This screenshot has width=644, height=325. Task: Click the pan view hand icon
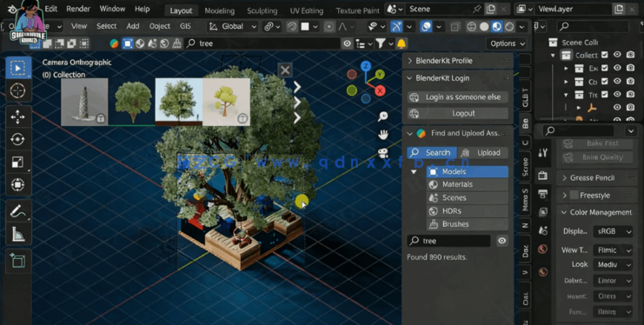(382, 135)
